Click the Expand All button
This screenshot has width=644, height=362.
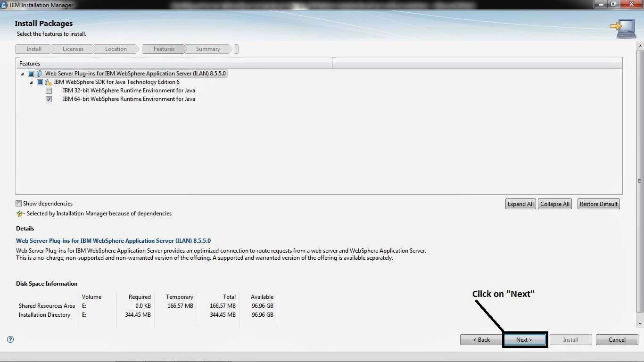click(x=520, y=204)
